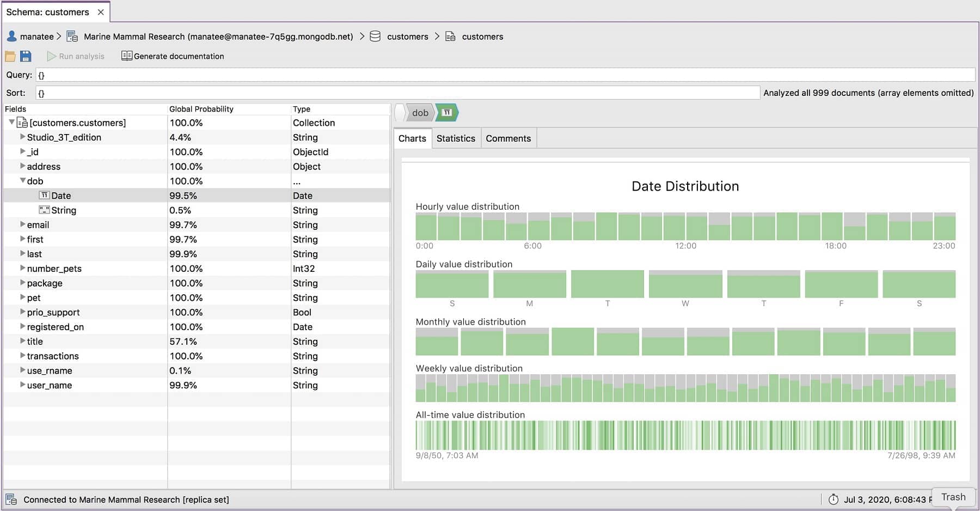980x511 pixels.
Task: Click the Trash button
Action: click(x=953, y=497)
